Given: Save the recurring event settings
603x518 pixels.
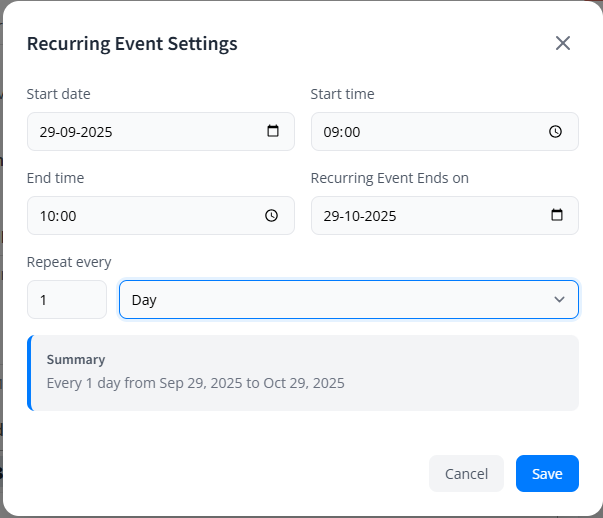Looking at the screenshot, I should 547,474.
